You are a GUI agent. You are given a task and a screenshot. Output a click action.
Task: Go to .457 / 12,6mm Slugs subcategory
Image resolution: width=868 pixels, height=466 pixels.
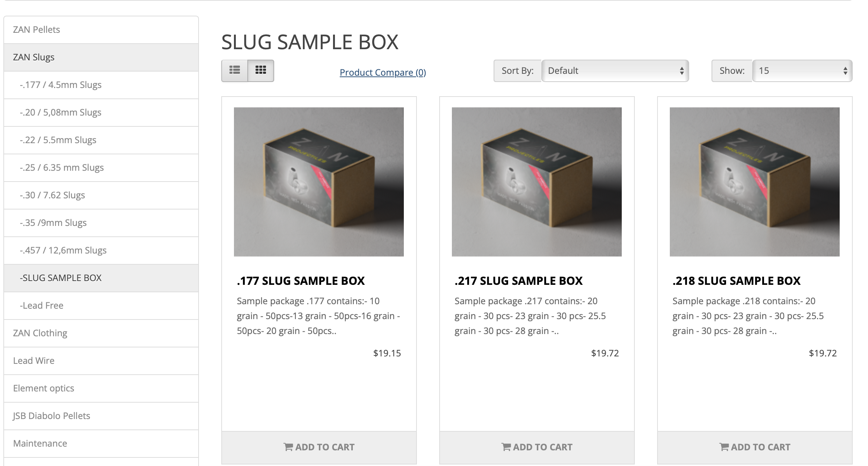(101, 251)
